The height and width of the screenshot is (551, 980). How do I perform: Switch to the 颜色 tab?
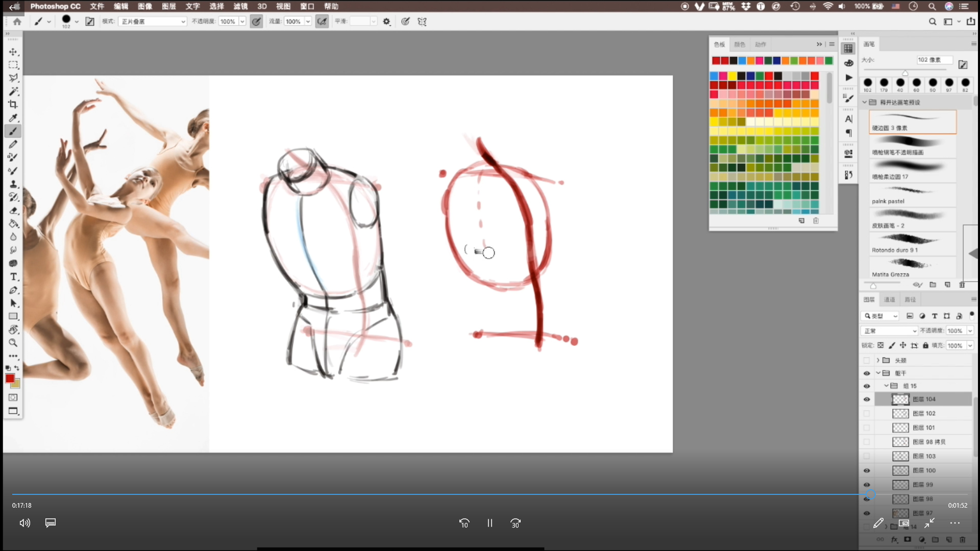pos(740,44)
